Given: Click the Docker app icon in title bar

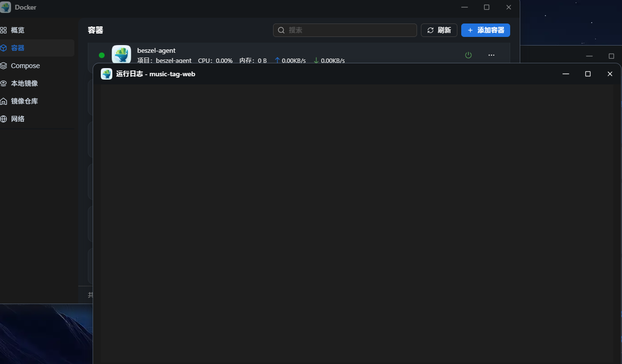Looking at the screenshot, I should 6,7.
